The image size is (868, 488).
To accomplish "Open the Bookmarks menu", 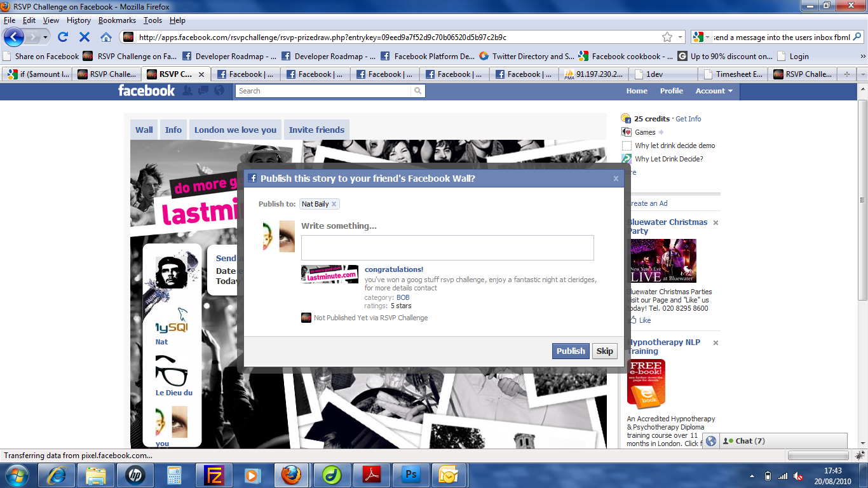I will point(117,20).
